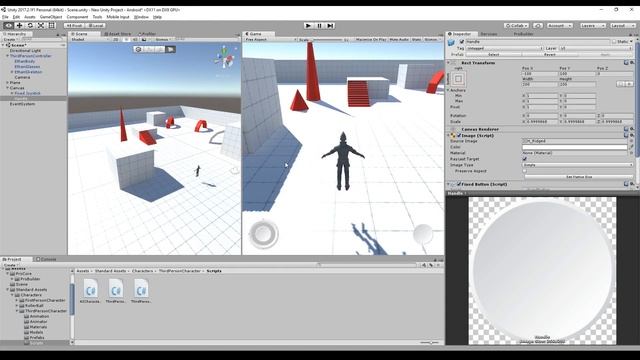Select the Rotate tool
The width and height of the screenshot is (640, 360).
tap(30, 25)
